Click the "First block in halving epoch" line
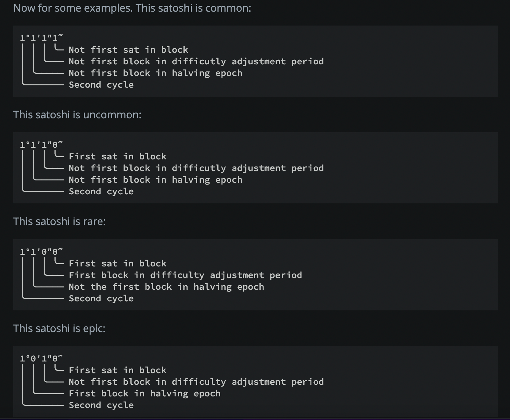Screen dimensions: 510x420 point(145,393)
